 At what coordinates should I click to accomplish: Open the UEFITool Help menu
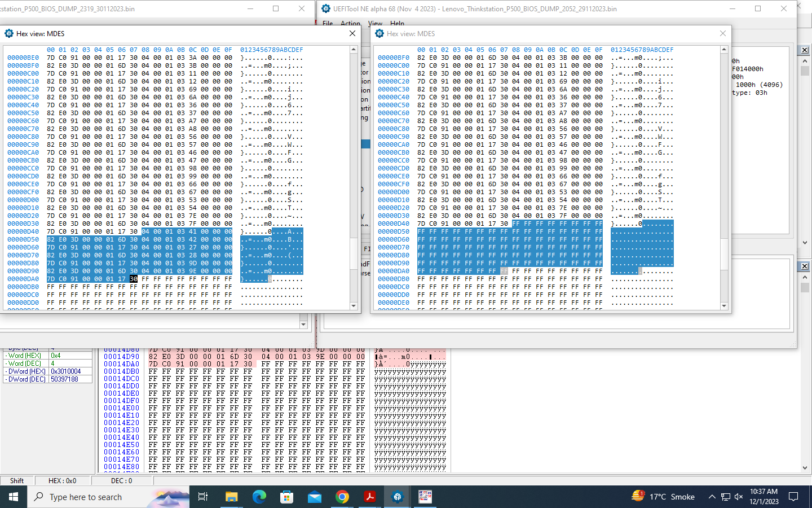pyautogui.click(x=397, y=24)
